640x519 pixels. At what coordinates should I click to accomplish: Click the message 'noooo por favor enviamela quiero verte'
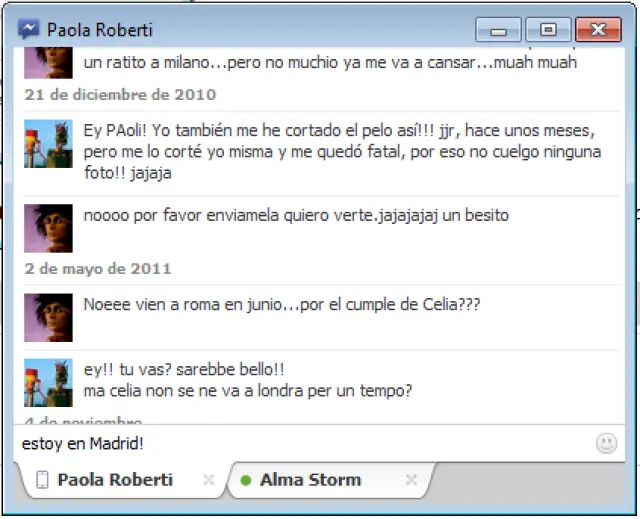pyautogui.click(x=296, y=215)
